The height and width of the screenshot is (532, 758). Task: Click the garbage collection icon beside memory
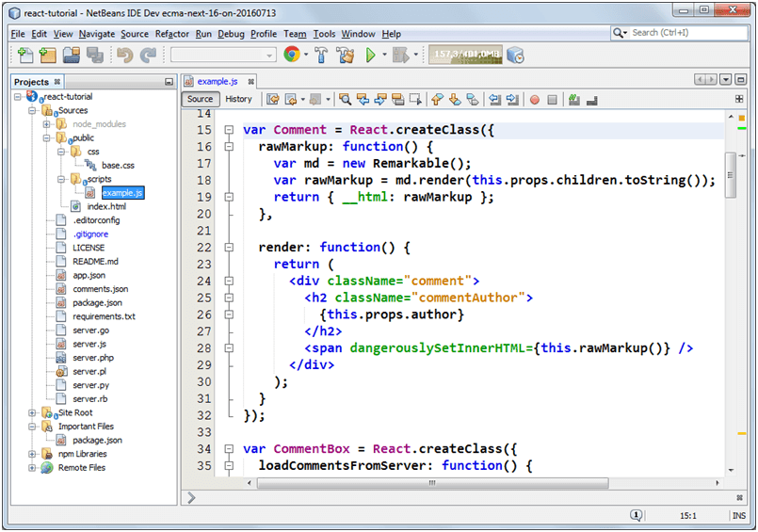(x=515, y=56)
